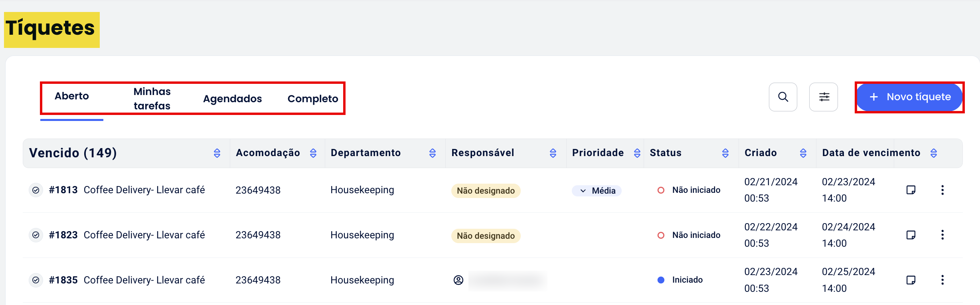The image size is (980, 305).
Task: Open three-dot menu for ticket #1813
Action: pos(942,190)
